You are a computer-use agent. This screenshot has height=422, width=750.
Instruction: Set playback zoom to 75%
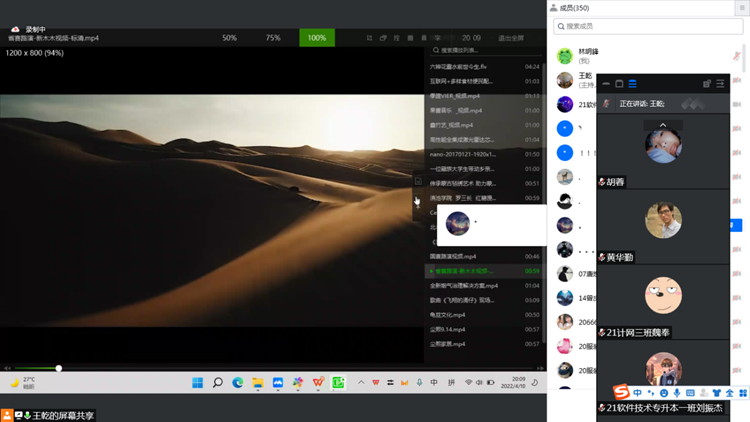coord(273,38)
